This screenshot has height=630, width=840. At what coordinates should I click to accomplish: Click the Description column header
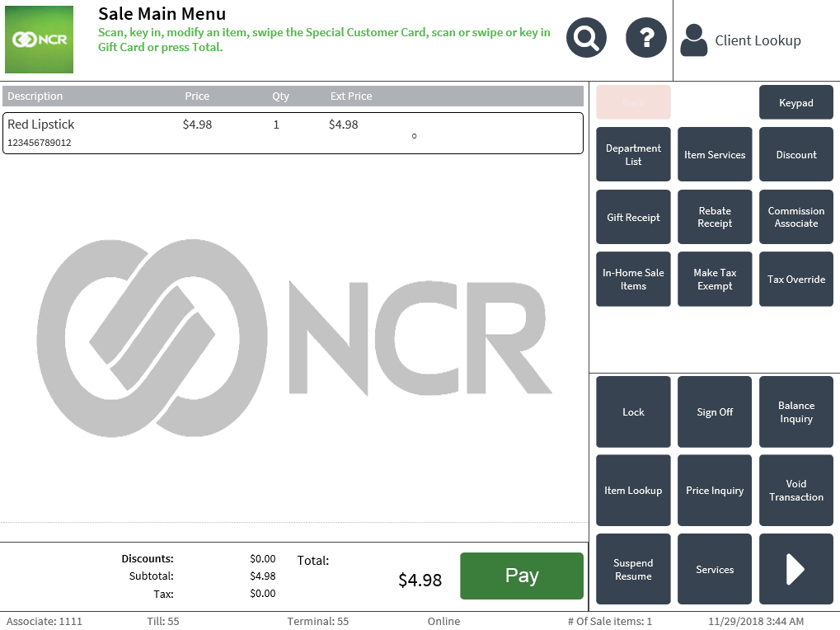pyautogui.click(x=35, y=96)
